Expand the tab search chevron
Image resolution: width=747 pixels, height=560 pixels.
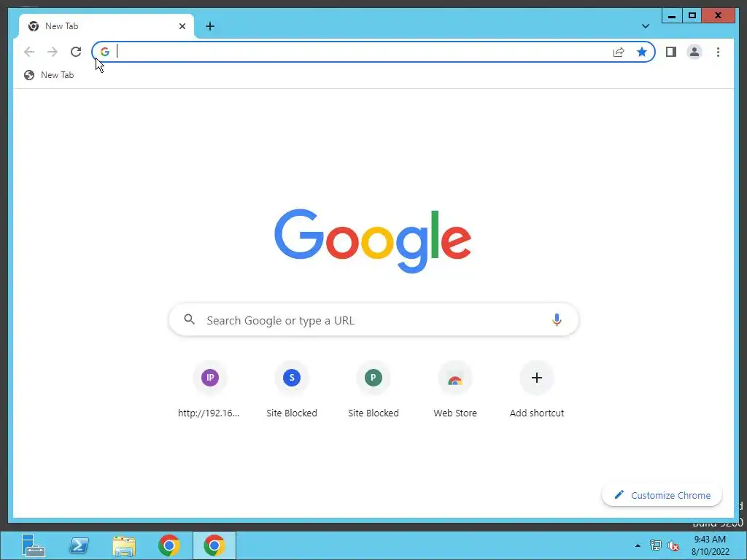(646, 26)
